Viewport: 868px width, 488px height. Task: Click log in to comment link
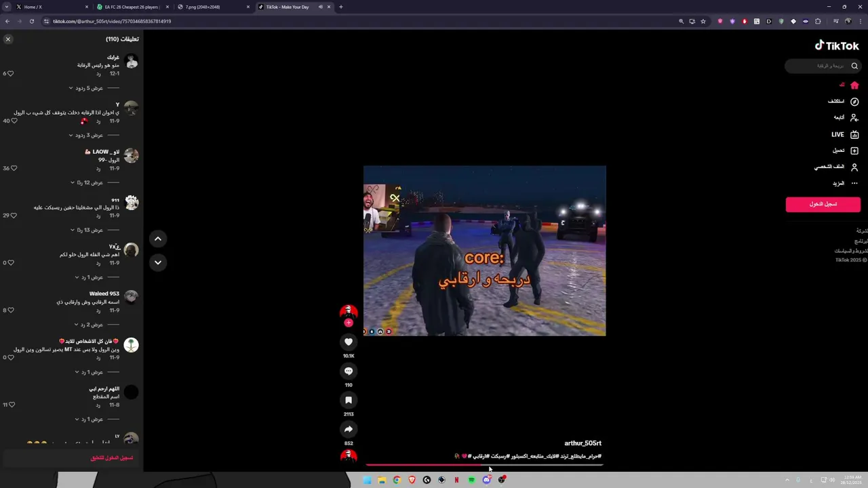click(112, 458)
